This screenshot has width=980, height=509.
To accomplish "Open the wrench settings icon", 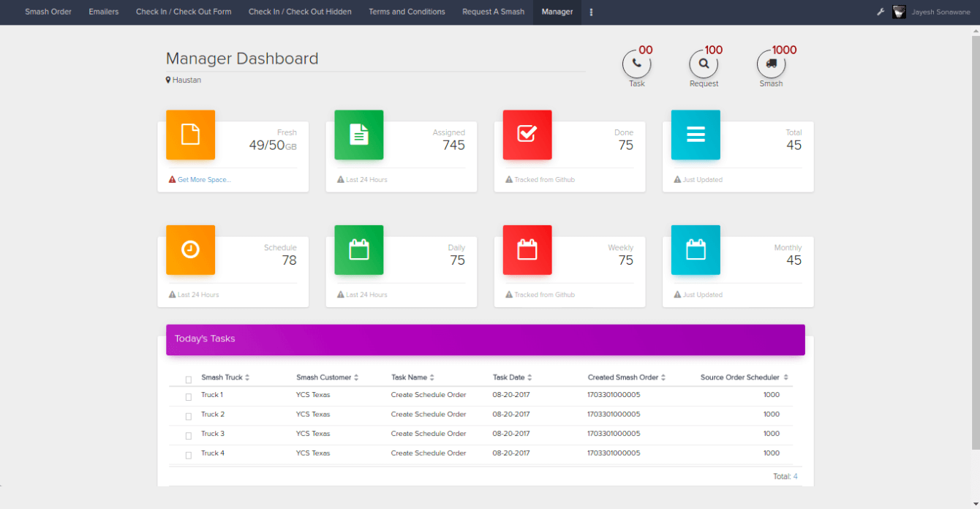I will pyautogui.click(x=881, y=12).
